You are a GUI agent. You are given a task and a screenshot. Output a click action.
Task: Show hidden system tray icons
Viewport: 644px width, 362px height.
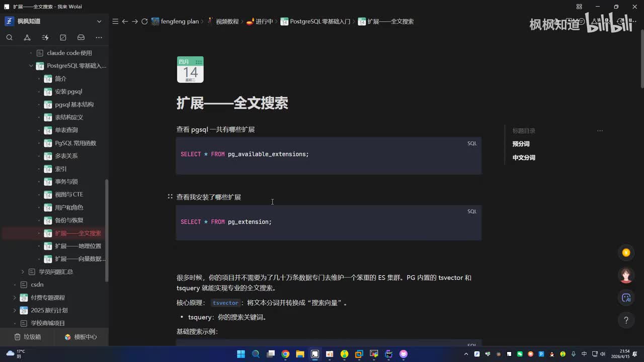tap(466, 354)
